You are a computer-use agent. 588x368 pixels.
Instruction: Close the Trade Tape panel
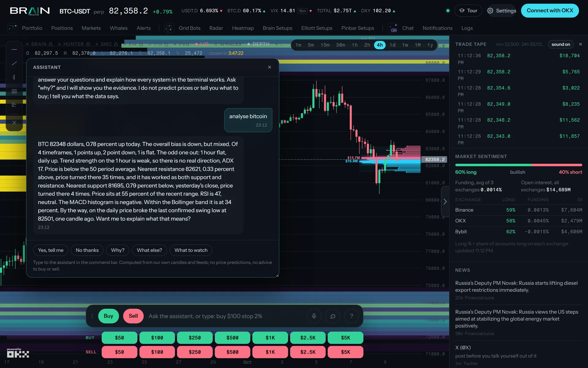point(580,44)
